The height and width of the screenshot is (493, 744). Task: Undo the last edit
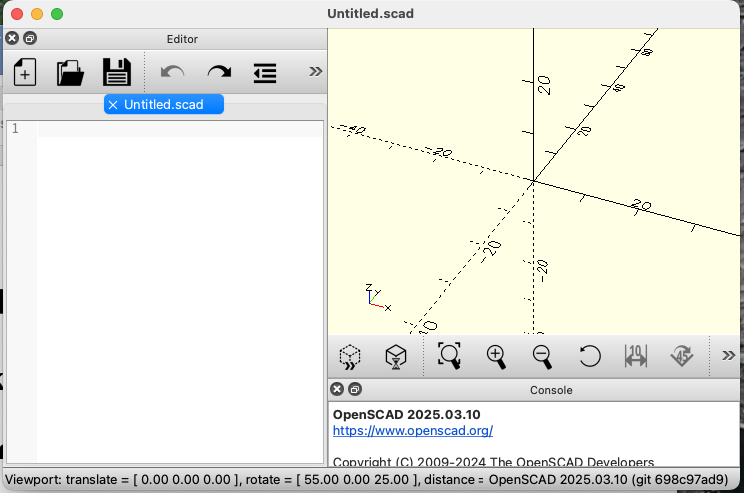point(172,72)
